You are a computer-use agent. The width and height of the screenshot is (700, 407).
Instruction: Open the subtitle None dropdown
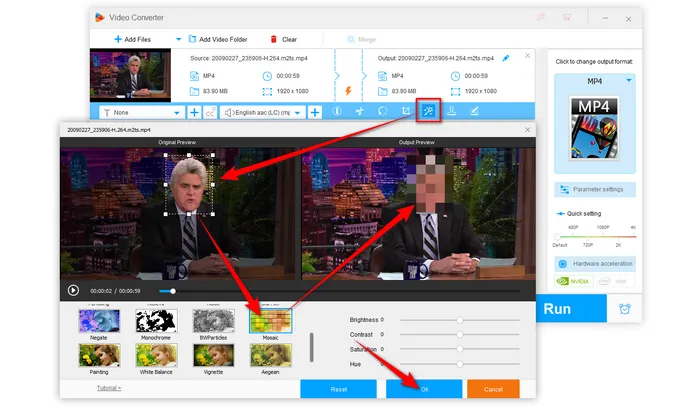141,112
